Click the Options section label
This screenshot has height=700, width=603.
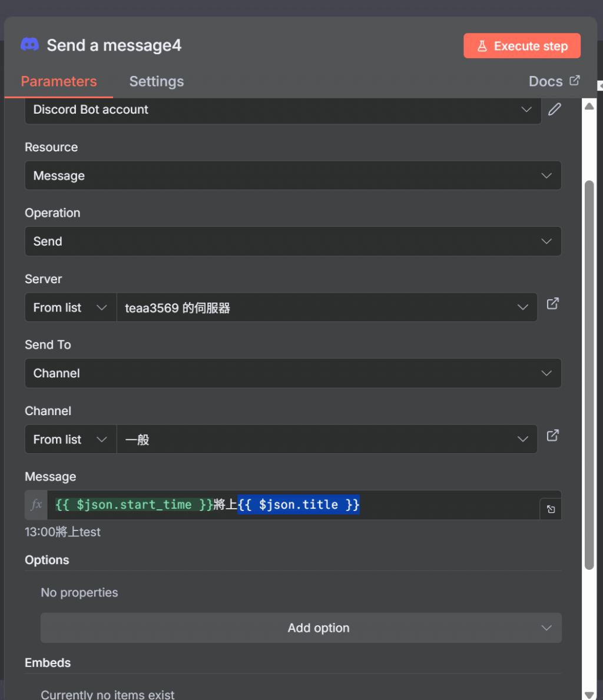tap(47, 560)
